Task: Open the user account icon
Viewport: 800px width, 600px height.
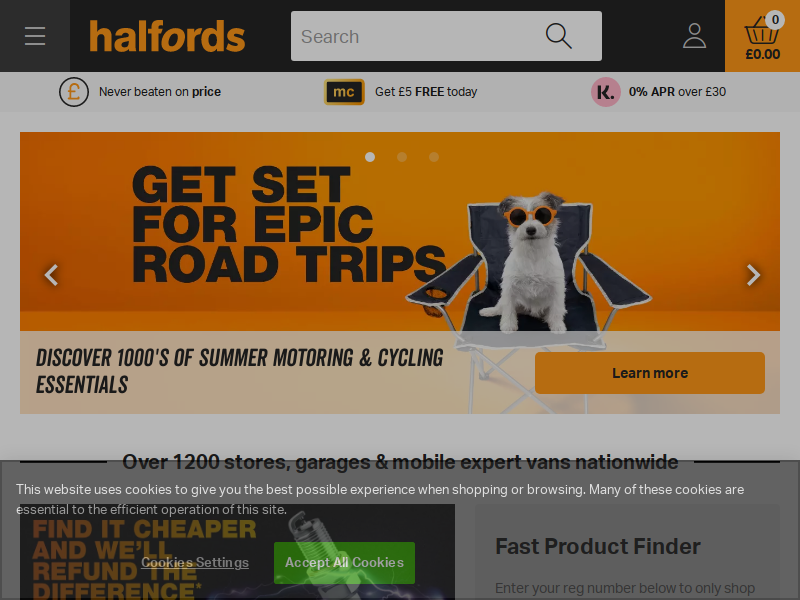Action: 694,36
